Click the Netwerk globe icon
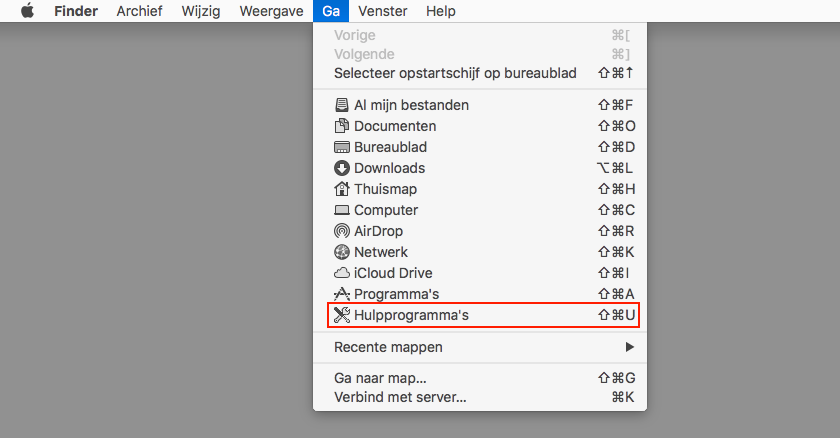This screenshot has height=438, width=840. [342, 252]
